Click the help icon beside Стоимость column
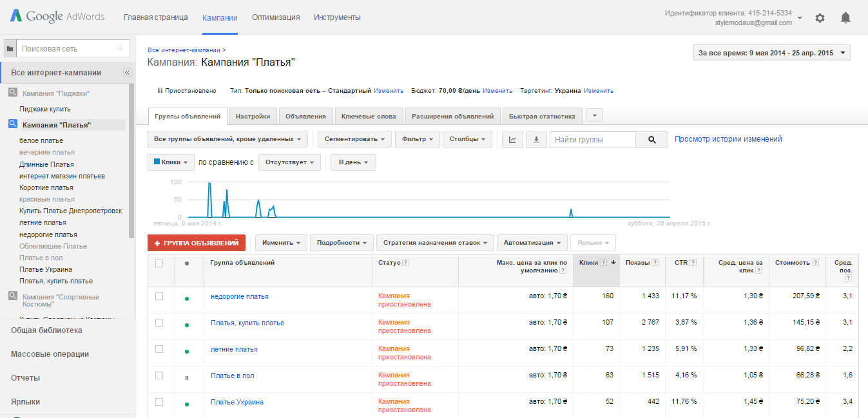868x418 pixels. (816, 263)
